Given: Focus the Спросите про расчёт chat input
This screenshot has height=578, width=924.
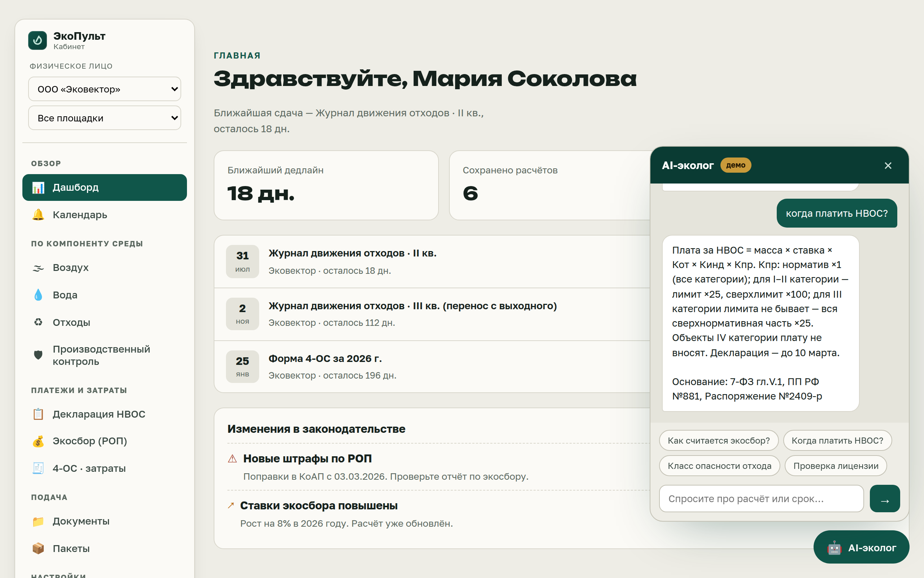Looking at the screenshot, I should (x=761, y=499).
